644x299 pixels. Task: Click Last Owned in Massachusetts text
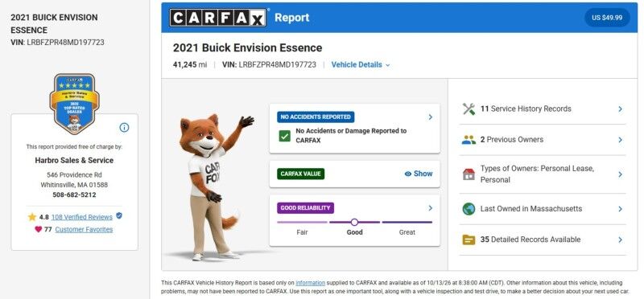point(531,209)
